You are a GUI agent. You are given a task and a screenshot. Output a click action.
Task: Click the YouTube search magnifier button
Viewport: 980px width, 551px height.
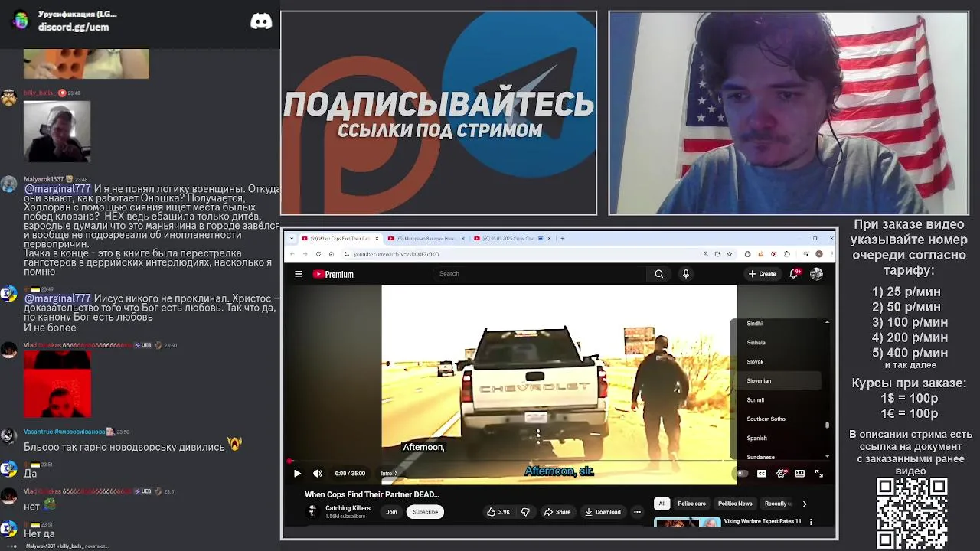coord(658,274)
